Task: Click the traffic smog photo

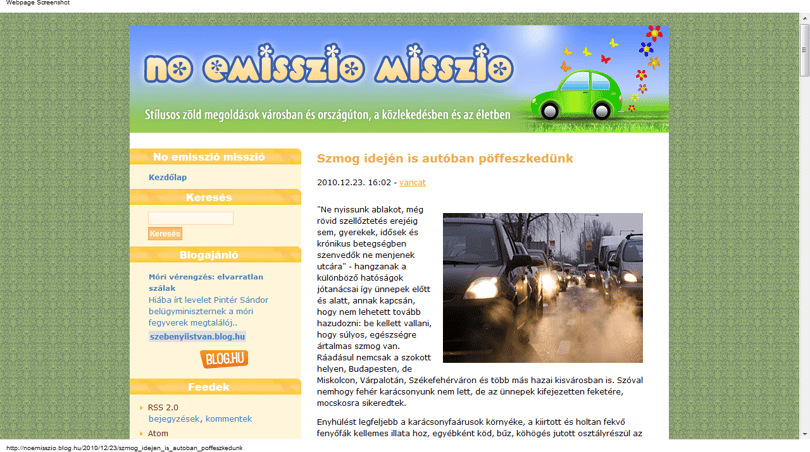Action: tap(543, 288)
